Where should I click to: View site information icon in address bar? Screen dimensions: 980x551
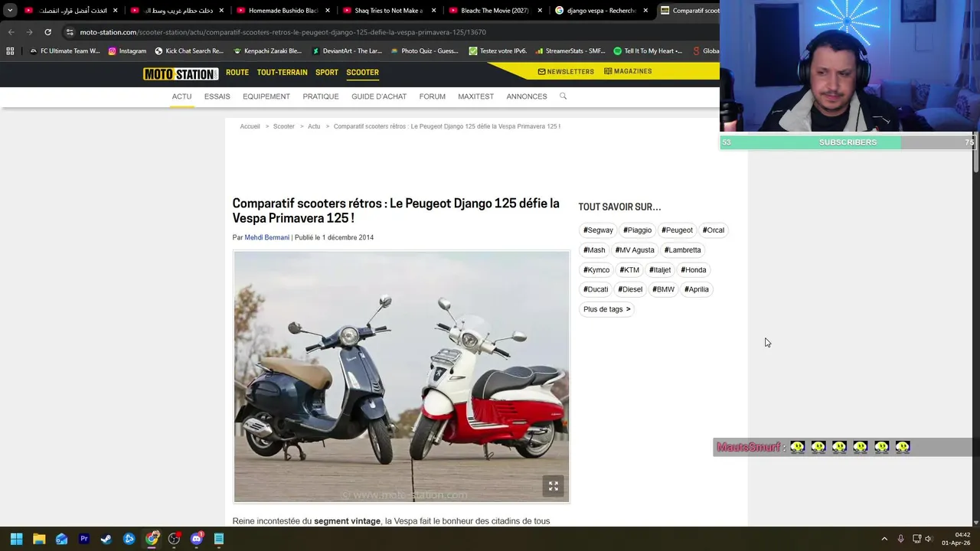coord(70,32)
